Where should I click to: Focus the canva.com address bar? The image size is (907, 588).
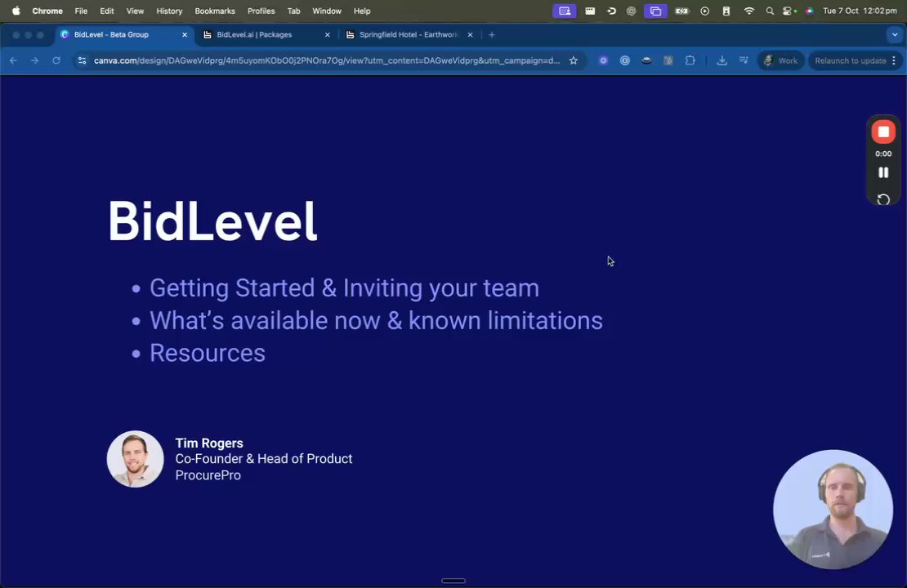coord(327,60)
